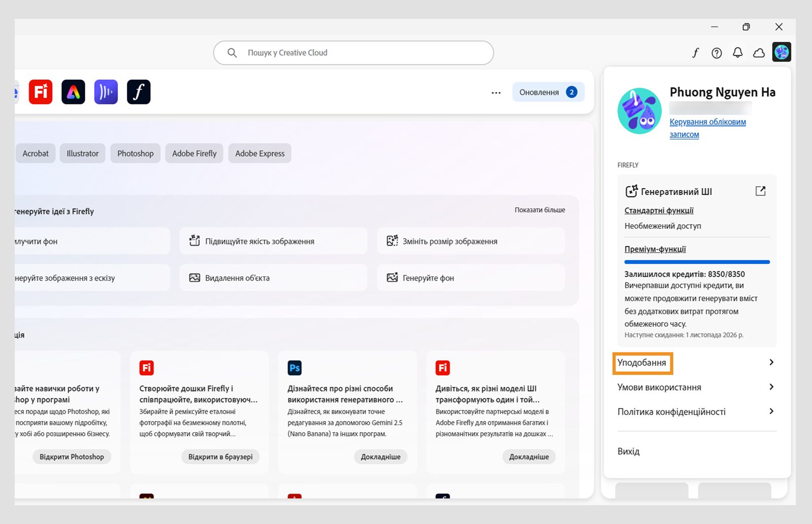Focus the Пошук у Creative Cloud search field
812x524 pixels.
(354, 53)
